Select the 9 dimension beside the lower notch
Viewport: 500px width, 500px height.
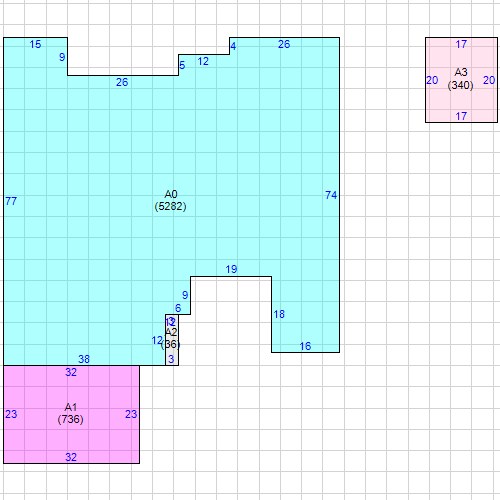(x=185, y=295)
